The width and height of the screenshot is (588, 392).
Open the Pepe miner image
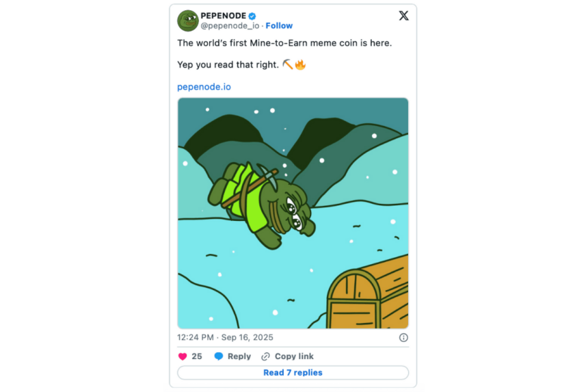pos(293,213)
